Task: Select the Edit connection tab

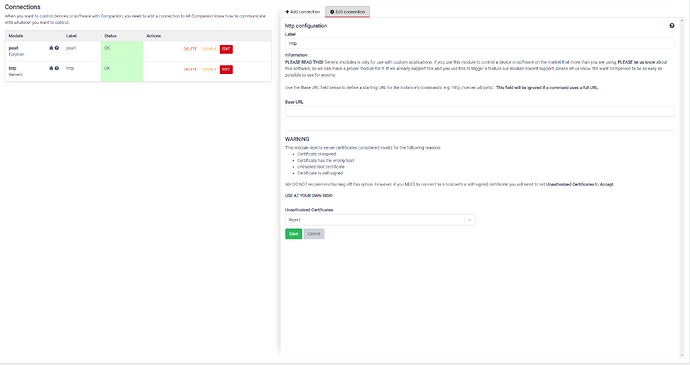Action: [348, 12]
